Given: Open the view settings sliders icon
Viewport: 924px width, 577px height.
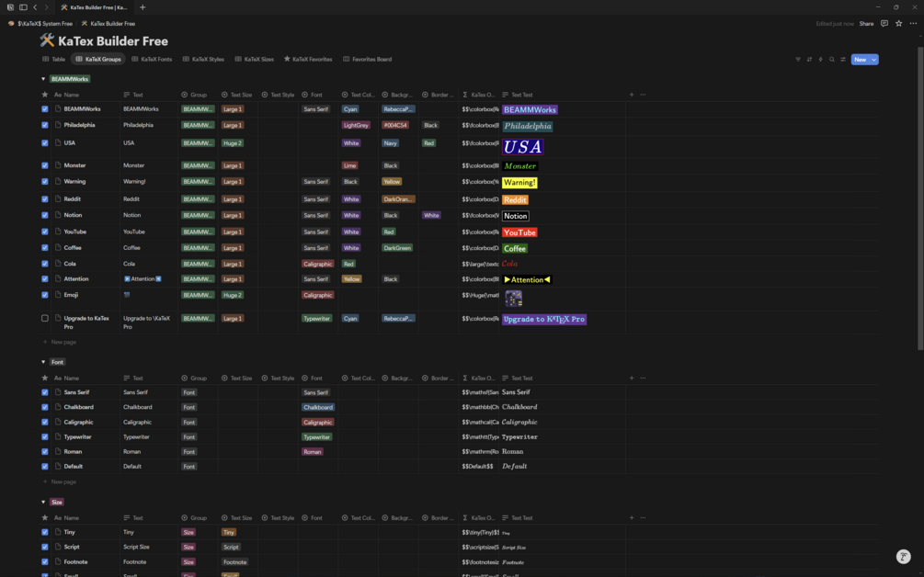Looking at the screenshot, I should pyautogui.click(x=843, y=60).
